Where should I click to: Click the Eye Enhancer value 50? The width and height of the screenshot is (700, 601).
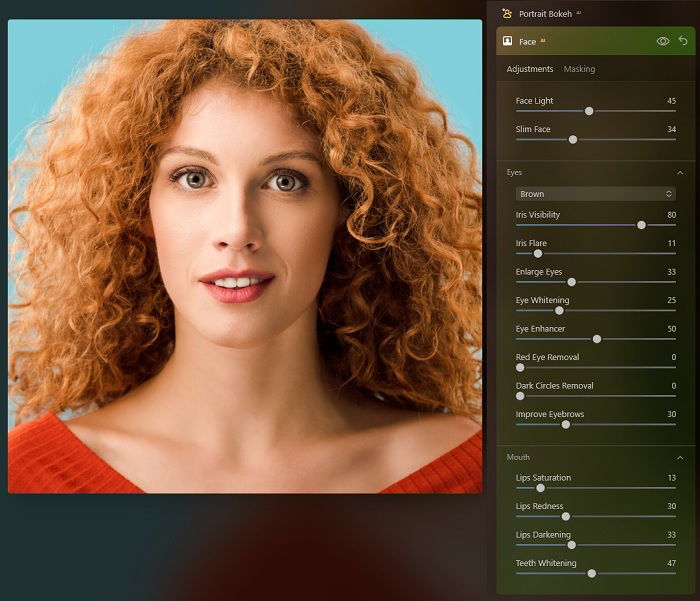[671, 329]
